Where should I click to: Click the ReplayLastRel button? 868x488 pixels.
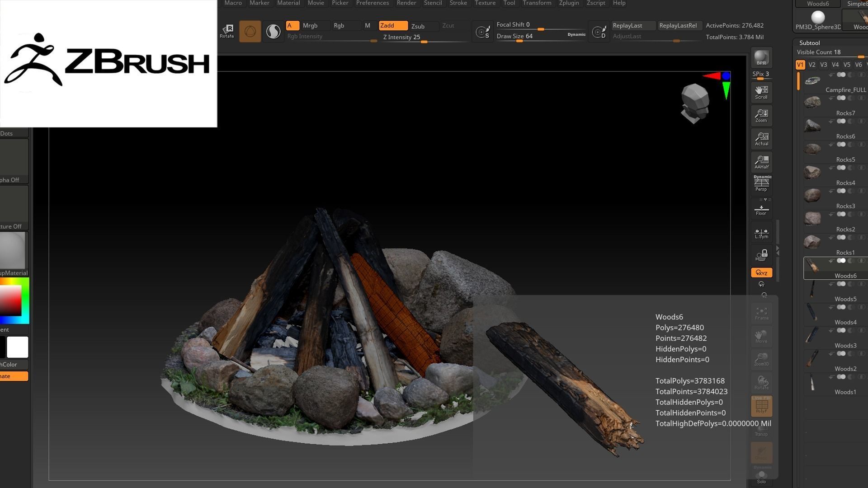pos(680,26)
